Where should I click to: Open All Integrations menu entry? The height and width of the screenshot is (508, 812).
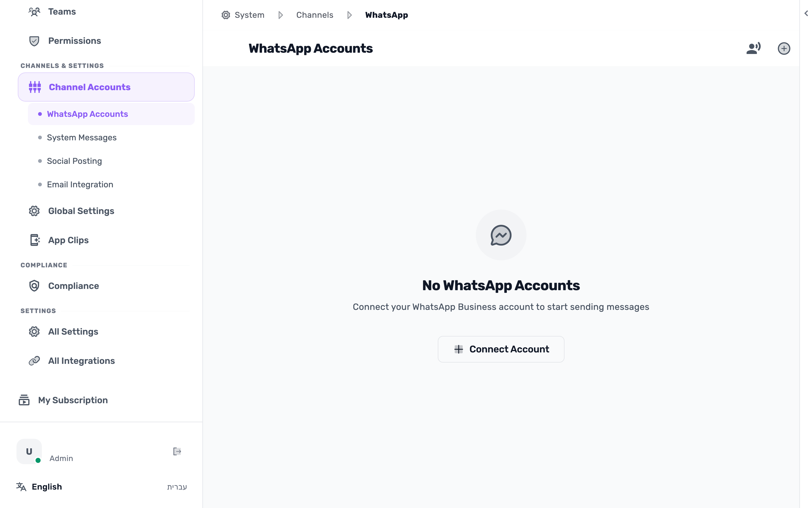(x=106, y=361)
